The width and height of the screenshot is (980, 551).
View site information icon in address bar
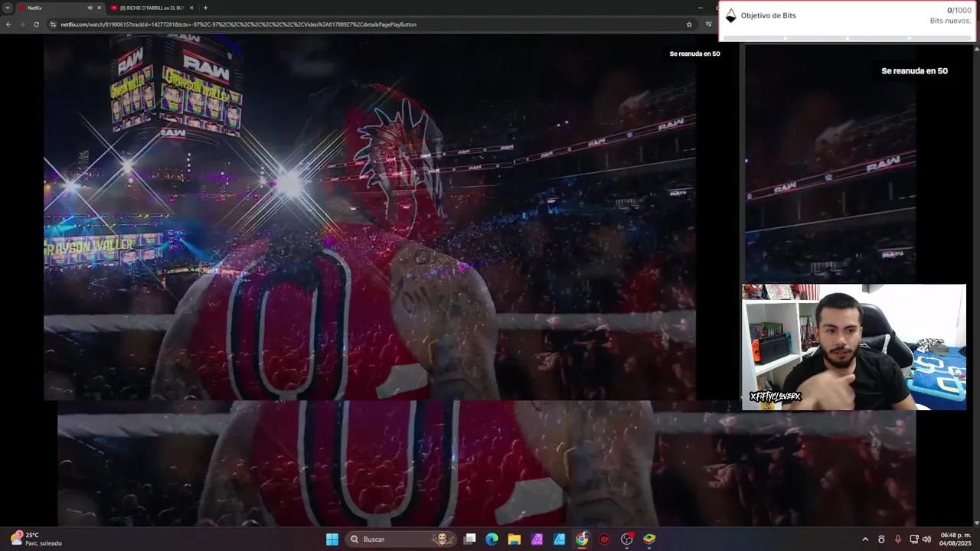point(53,24)
